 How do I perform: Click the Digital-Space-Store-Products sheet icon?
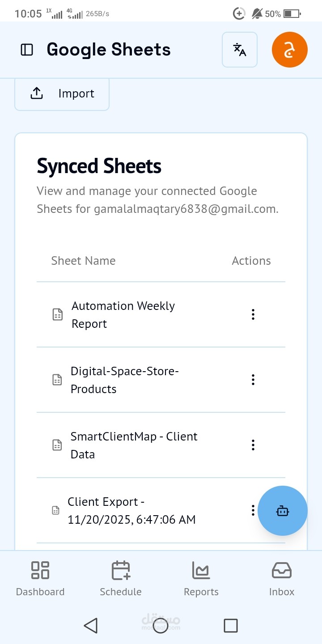57,380
